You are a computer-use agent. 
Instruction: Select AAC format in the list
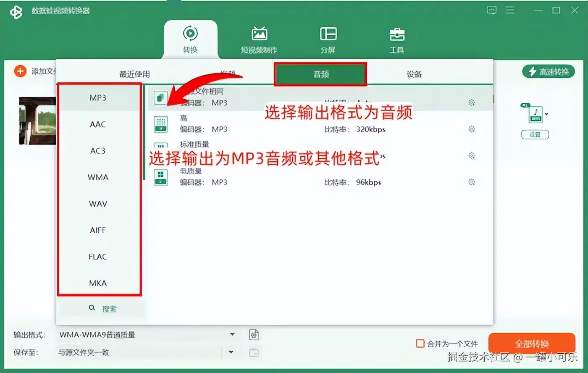click(x=98, y=124)
